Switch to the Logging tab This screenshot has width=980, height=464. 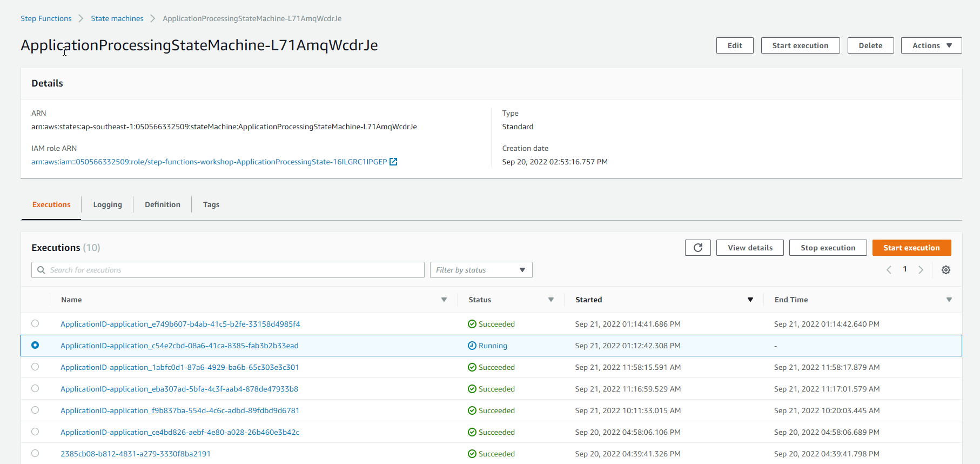pos(108,204)
